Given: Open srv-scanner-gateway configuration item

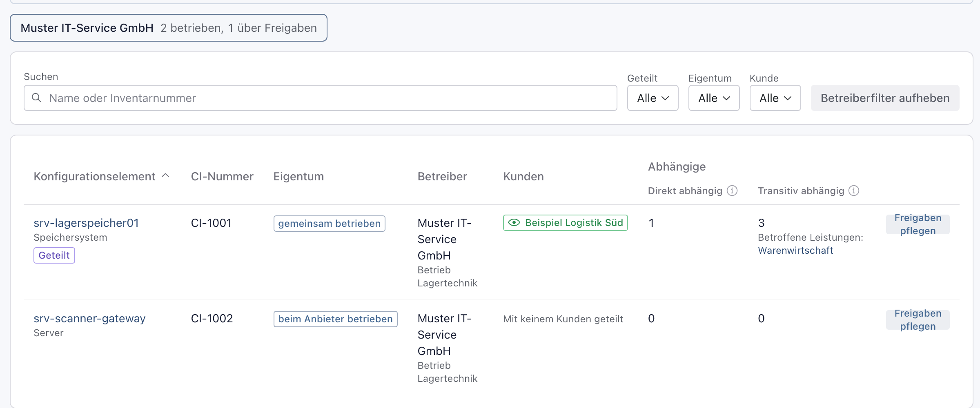Looking at the screenshot, I should pos(89,318).
